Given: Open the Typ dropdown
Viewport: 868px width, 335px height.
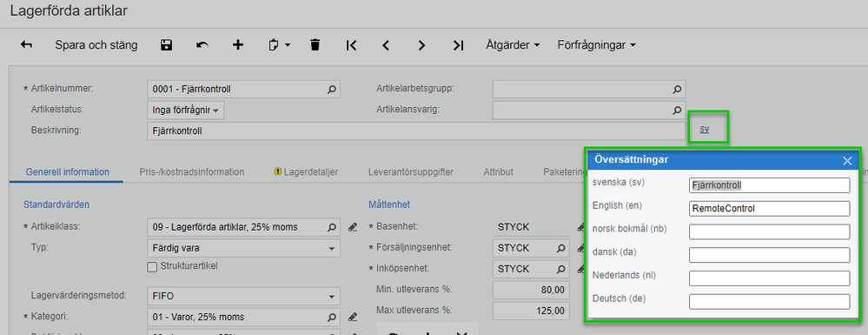Looking at the screenshot, I should pyautogui.click(x=243, y=248).
